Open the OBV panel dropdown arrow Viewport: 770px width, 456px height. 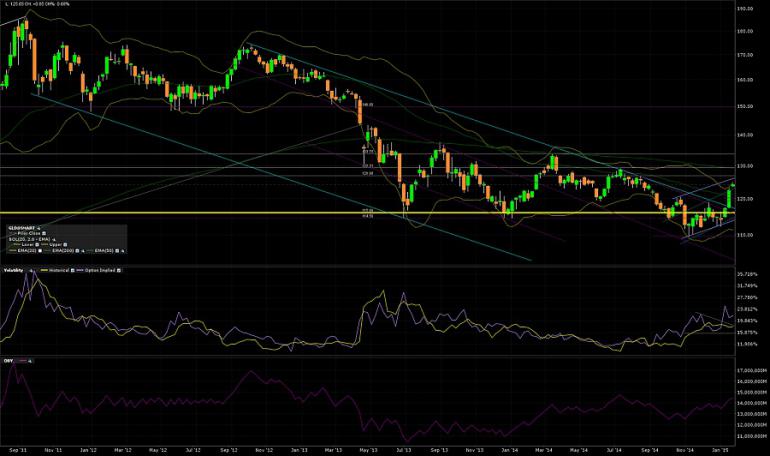coord(30,361)
